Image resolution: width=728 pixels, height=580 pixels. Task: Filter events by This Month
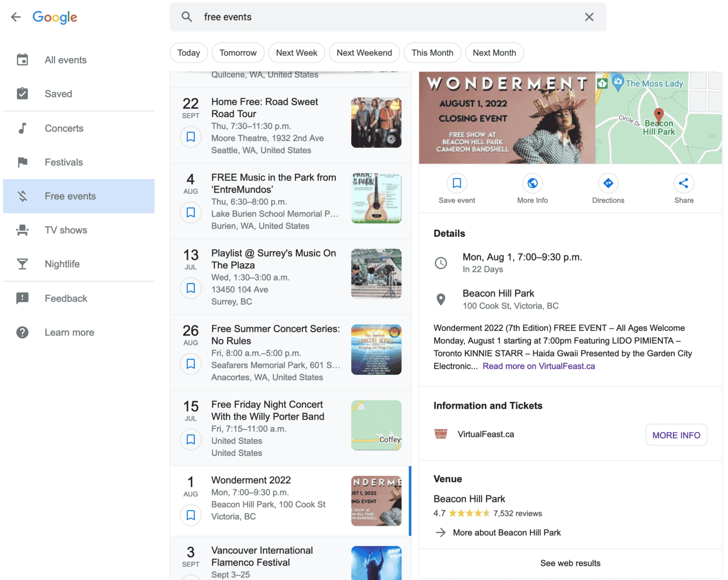pos(432,53)
